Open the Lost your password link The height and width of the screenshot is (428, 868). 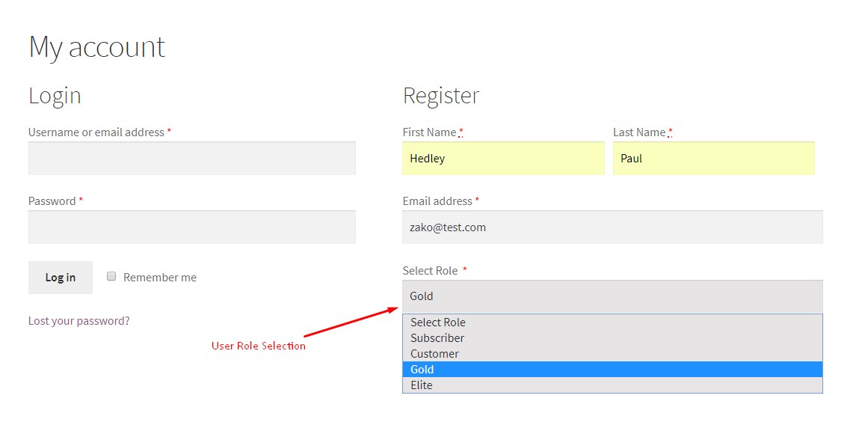[x=79, y=320]
